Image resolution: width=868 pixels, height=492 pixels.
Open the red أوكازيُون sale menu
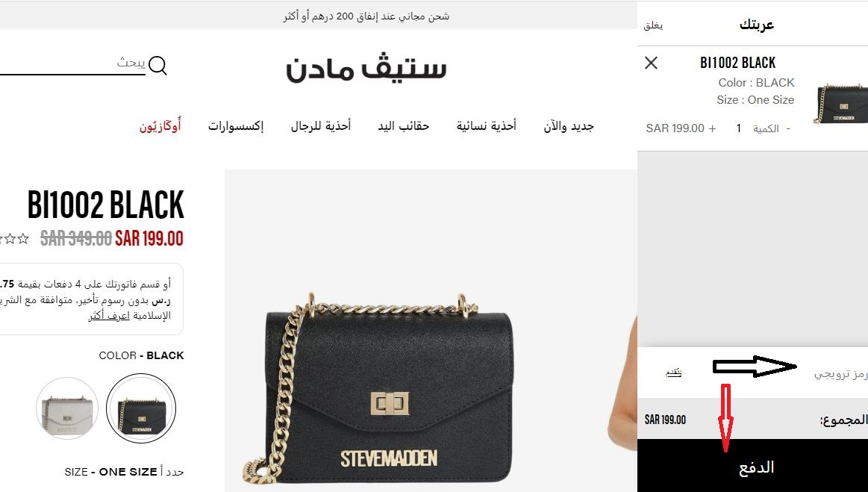point(160,126)
